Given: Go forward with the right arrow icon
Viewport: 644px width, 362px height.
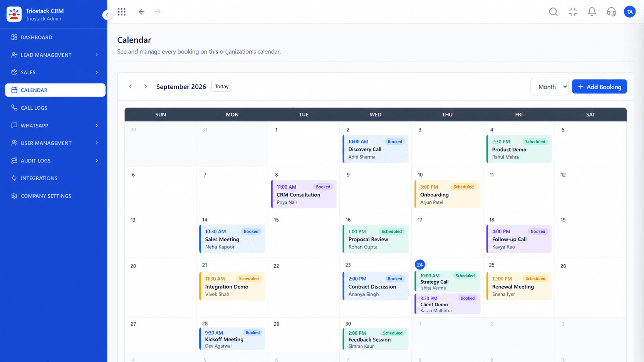Looking at the screenshot, I should click(158, 12).
